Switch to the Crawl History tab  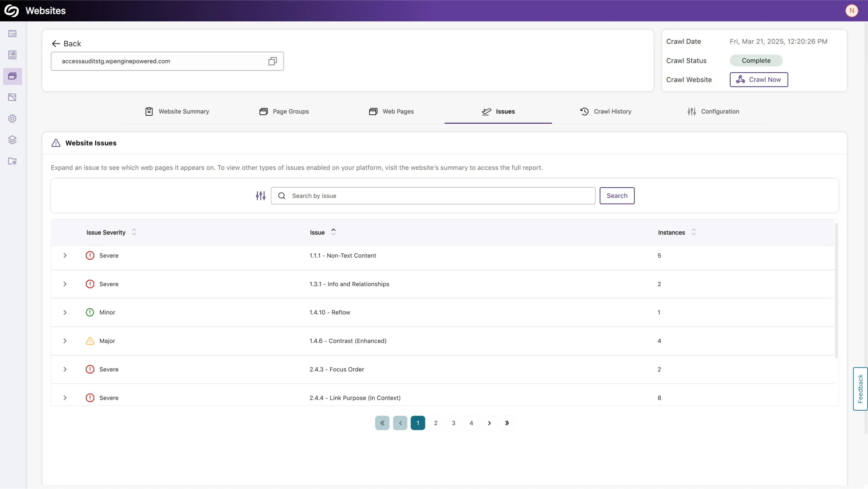coord(606,111)
